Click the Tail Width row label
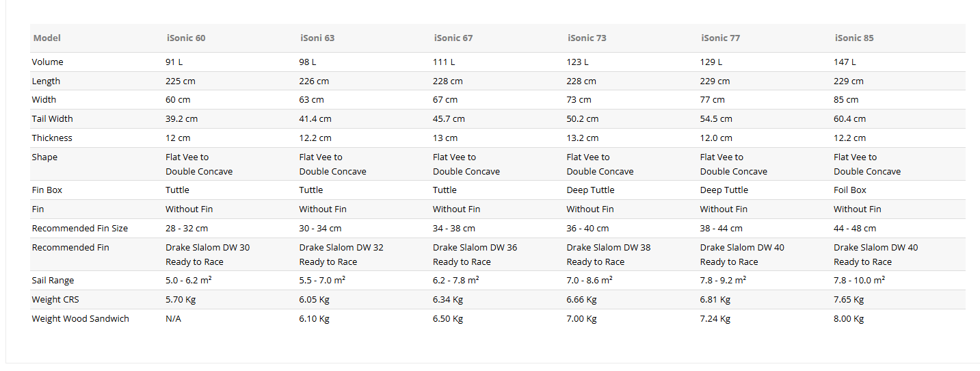This screenshot has width=980, height=371. point(52,119)
